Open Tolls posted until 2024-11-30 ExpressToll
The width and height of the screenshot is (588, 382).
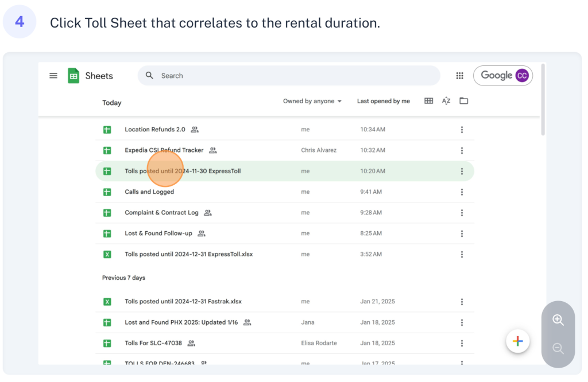183,171
